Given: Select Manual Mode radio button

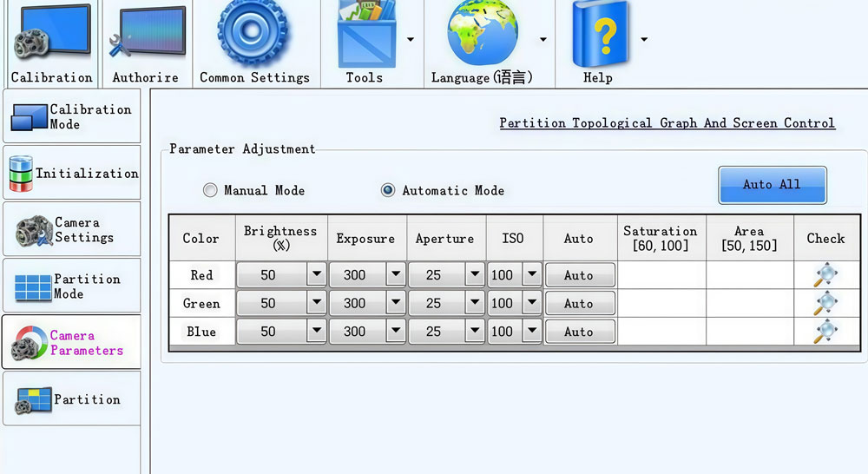Looking at the screenshot, I should coord(210,190).
